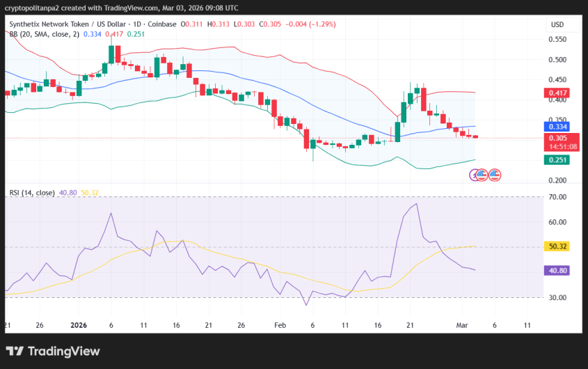Image resolution: width=588 pixels, height=369 pixels.
Task: Select the left US flag event icon
Action: tap(482, 174)
